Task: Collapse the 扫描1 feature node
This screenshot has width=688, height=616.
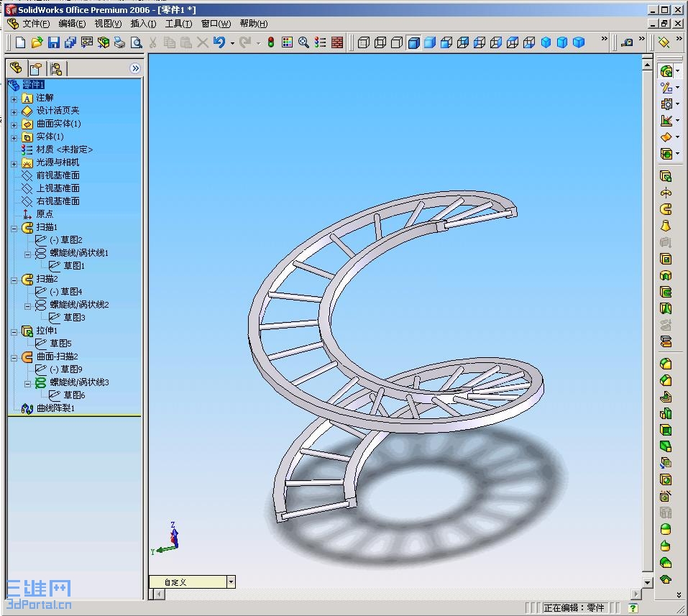Action: click(x=14, y=229)
